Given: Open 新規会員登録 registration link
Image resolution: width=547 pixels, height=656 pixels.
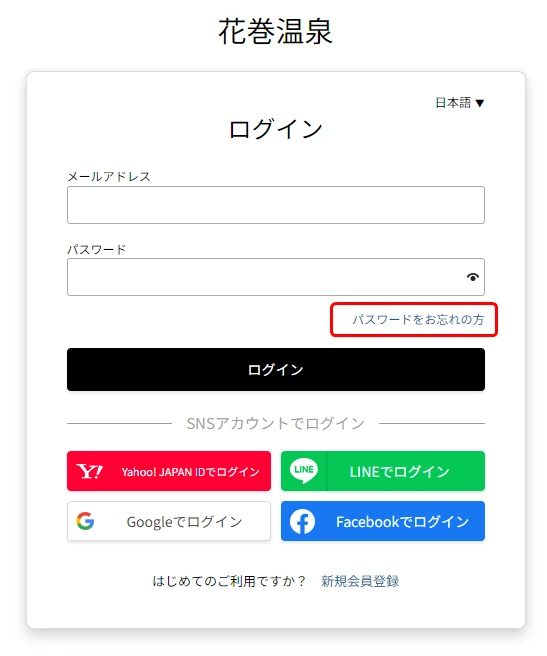Looking at the screenshot, I should 360,581.
